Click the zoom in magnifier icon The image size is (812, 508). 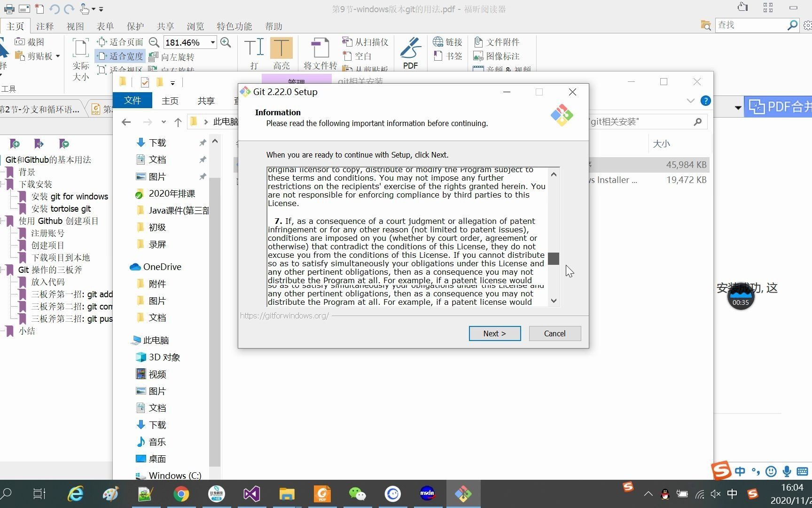coord(226,42)
